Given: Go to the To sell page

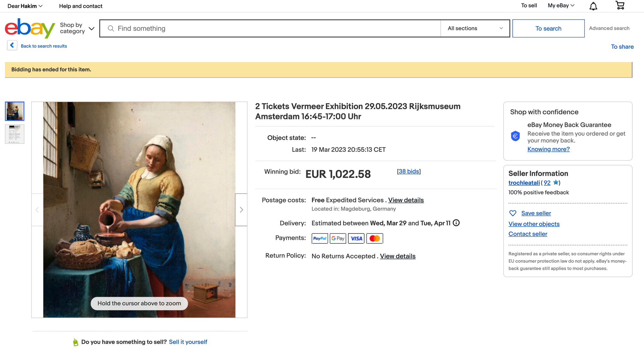Looking at the screenshot, I should 529,5.
